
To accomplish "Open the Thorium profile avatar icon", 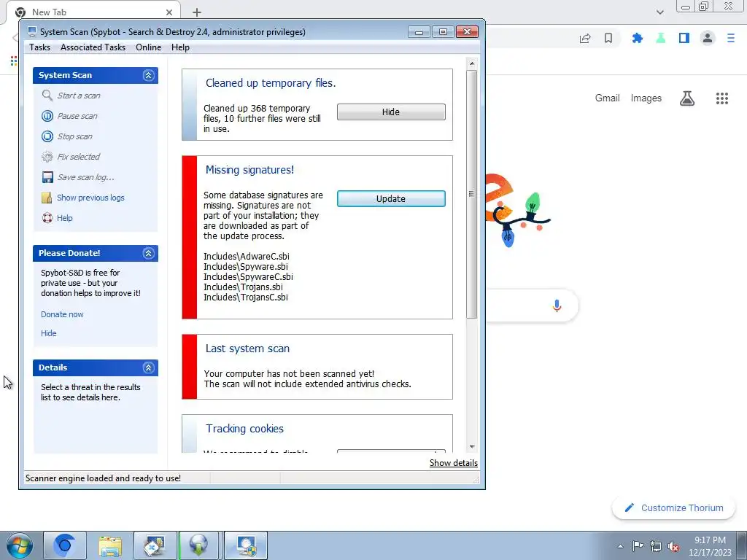I will (x=707, y=38).
